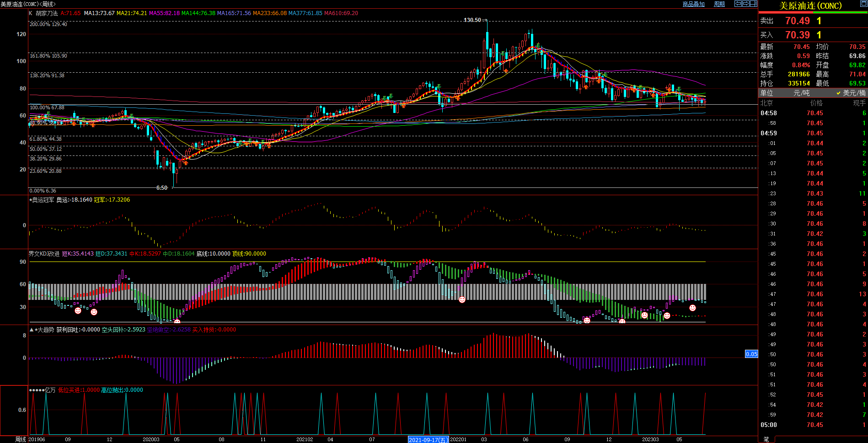868x443 pixels.
Task: Expand the 胡家刀法 main indicator name
Action: [47, 13]
